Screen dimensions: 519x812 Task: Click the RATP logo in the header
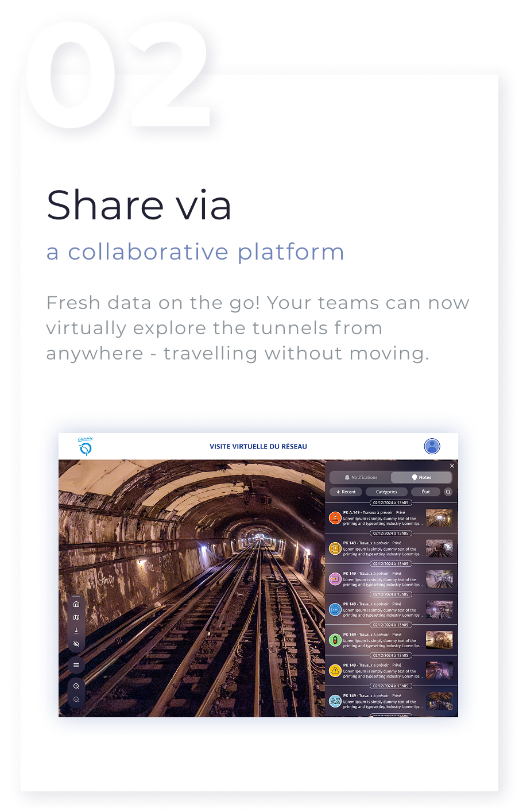pyautogui.click(x=86, y=446)
